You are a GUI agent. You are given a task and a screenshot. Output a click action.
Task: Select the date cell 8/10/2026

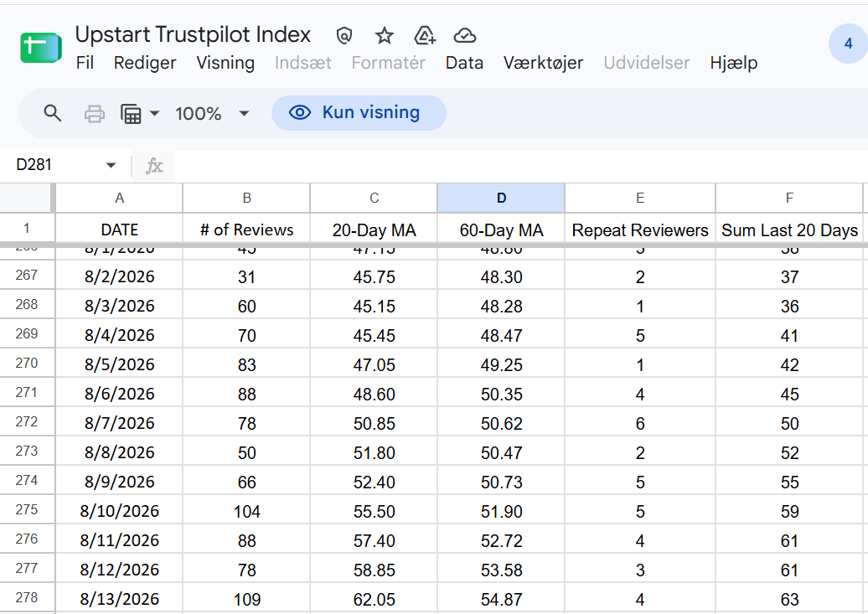click(119, 511)
